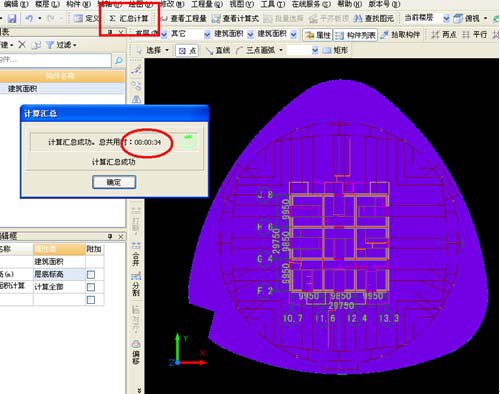Check 附加 box in last empty row

click(91, 300)
